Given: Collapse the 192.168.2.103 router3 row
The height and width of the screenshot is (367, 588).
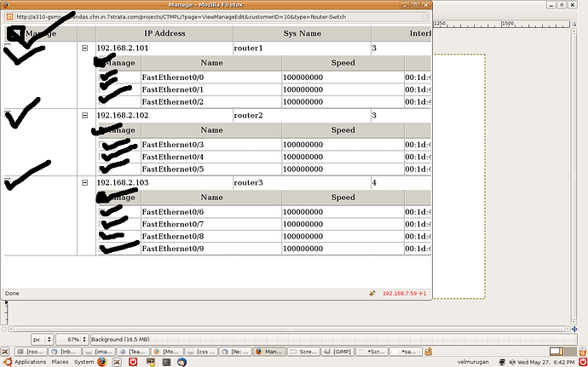Looking at the screenshot, I should [84, 182].
